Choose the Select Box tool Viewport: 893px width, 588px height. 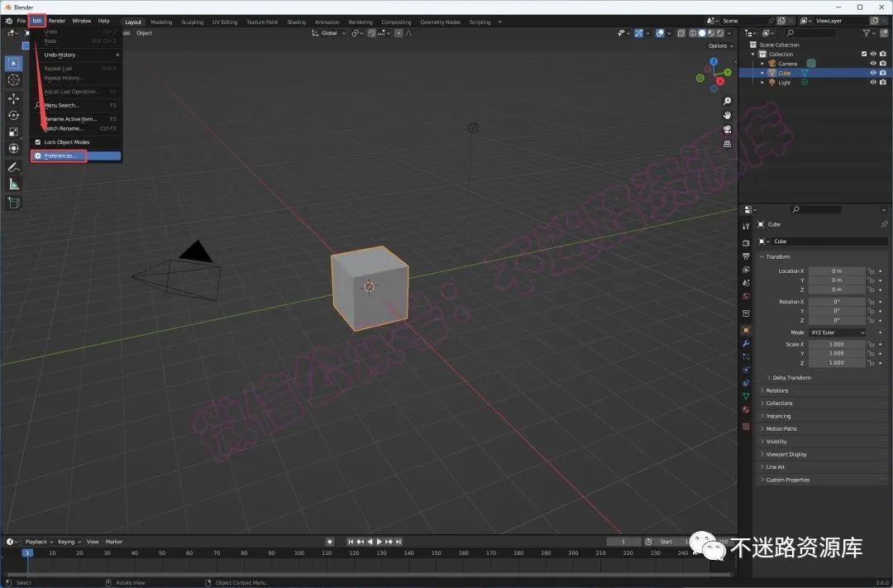[14, 63]
